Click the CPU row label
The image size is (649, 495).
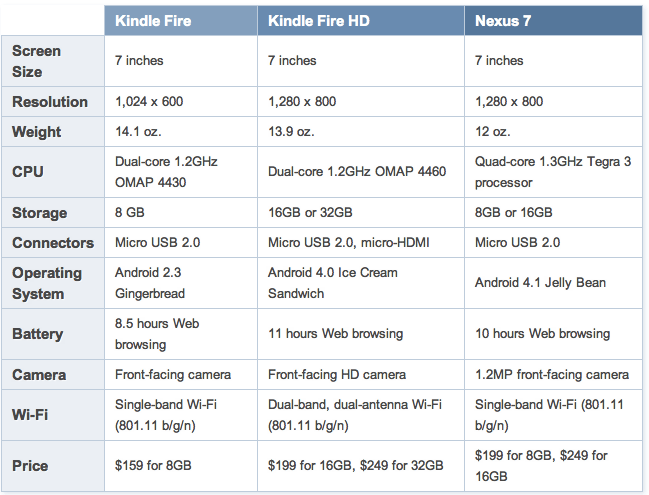click(x=28, y=172)
